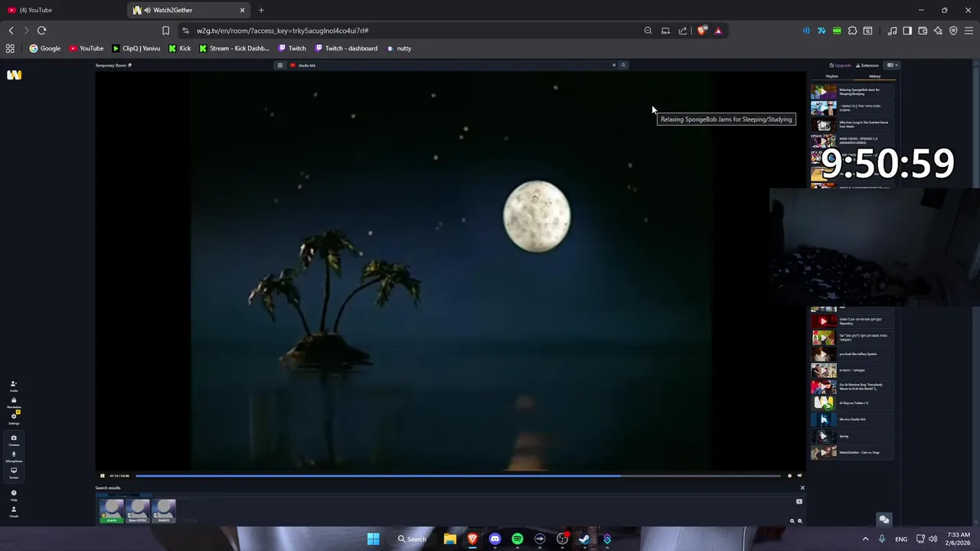980x551 pixels.
Task: Clear the room search field
Action: coord(613,65)
